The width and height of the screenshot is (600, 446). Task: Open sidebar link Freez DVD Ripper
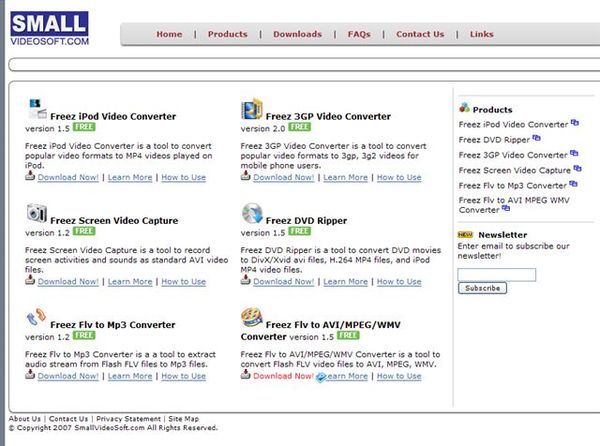(494, 140)
